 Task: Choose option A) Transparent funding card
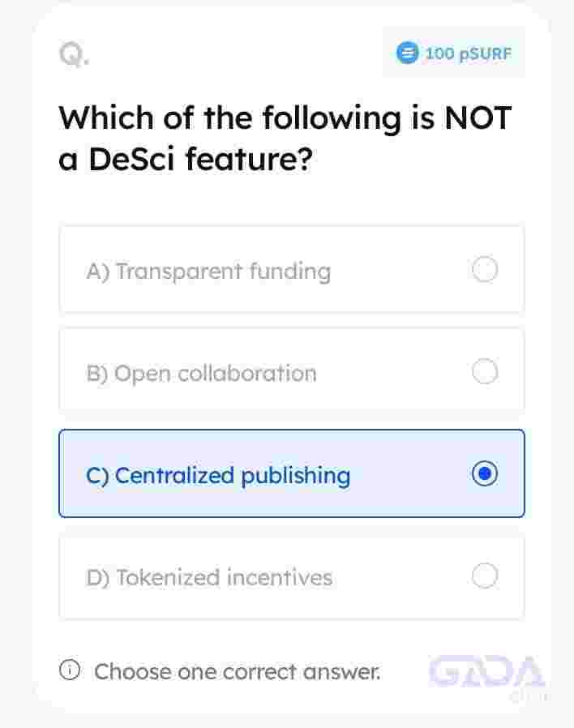[292, 270]
